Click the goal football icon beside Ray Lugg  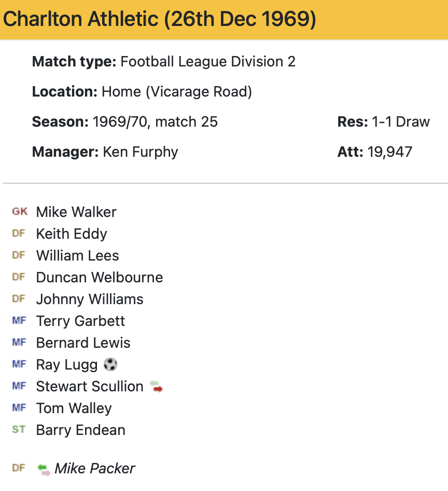click(110, 365)
